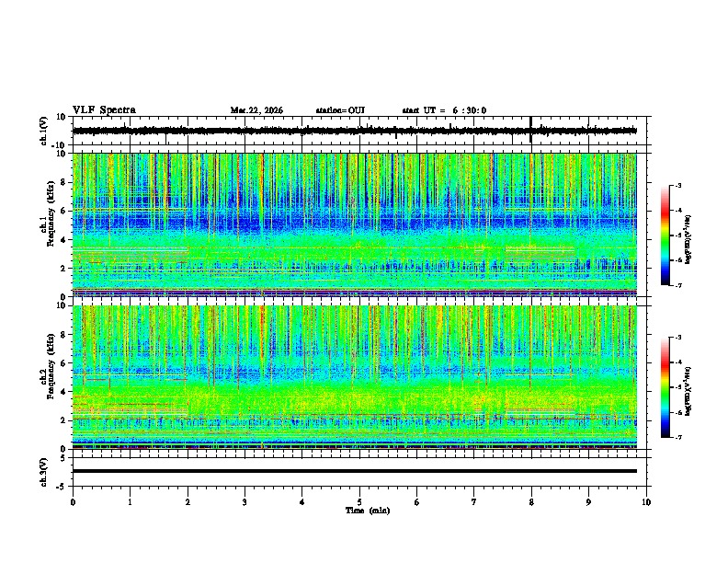Click the "-3" label on the lower color bar
This screenshot has width=728, height=563.
pos(677,338)
